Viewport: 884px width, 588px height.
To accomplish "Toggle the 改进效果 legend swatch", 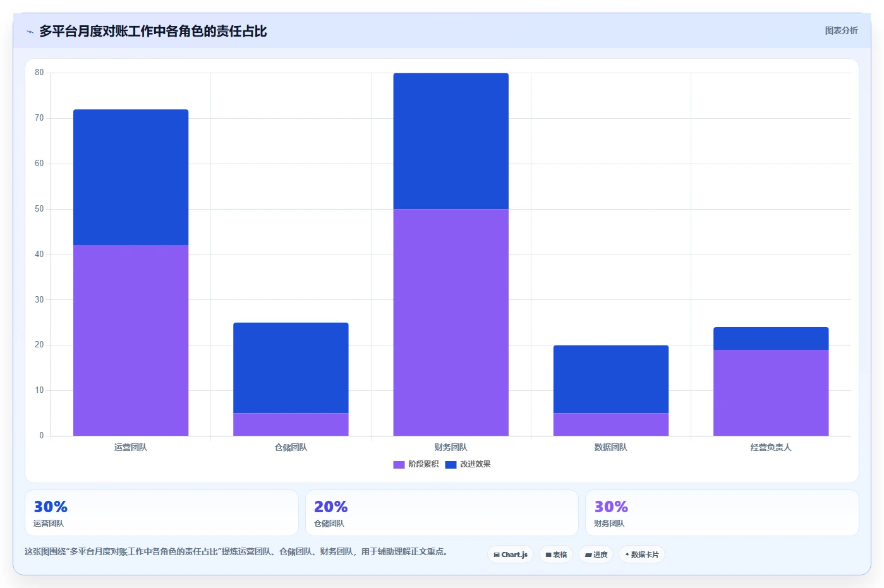I will pos(451,464).
